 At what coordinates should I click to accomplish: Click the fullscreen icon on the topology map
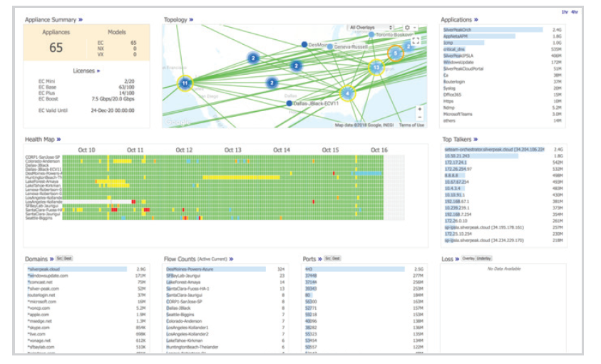(x=416, y=41)
